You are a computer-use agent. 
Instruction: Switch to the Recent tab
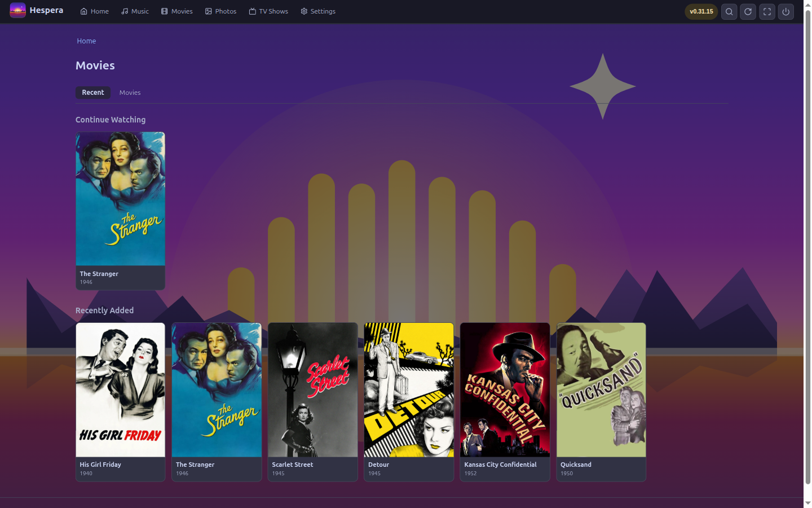(x=93, y=93)
